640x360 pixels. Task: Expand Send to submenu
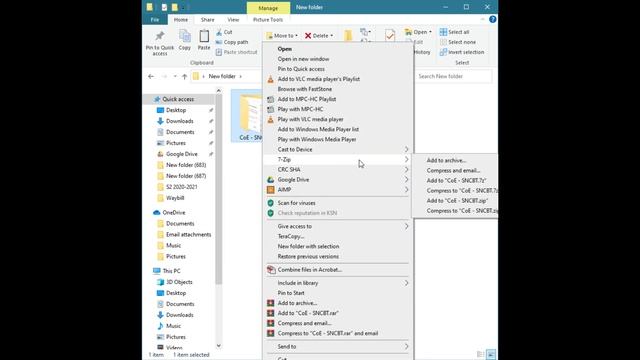pos(338,347)
